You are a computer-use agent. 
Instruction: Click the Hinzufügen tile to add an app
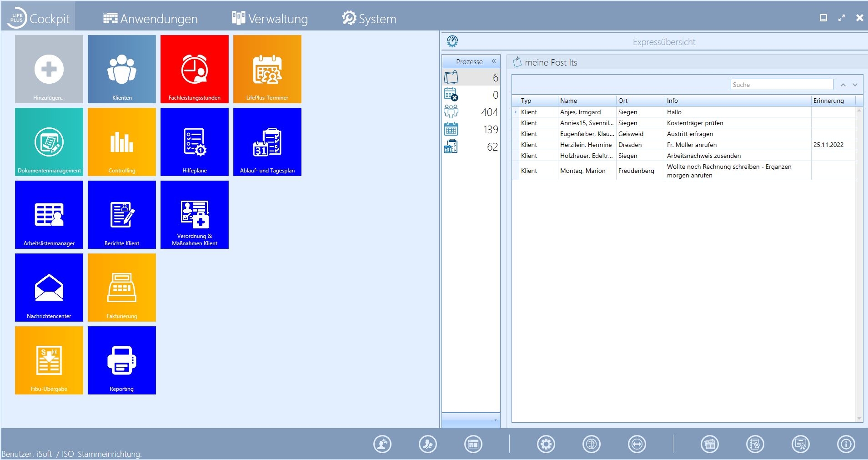[x=49, y=69]
